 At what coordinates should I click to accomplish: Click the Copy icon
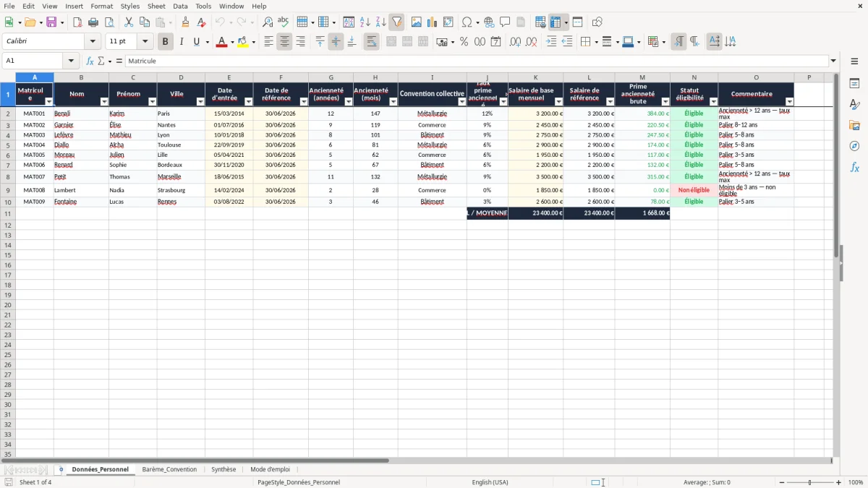[x=145, y=22]
